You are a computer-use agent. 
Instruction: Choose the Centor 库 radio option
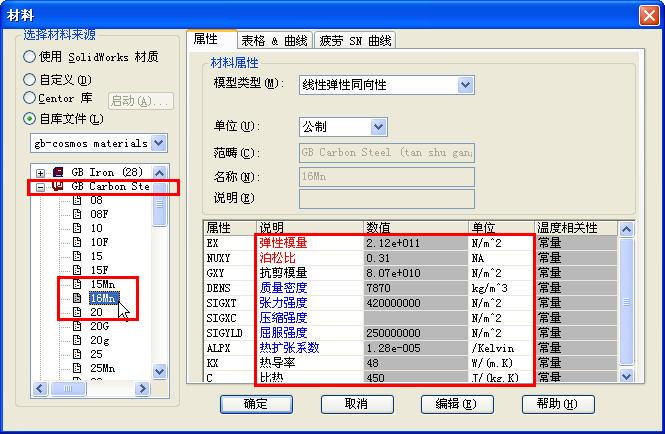tap(29, 98)
